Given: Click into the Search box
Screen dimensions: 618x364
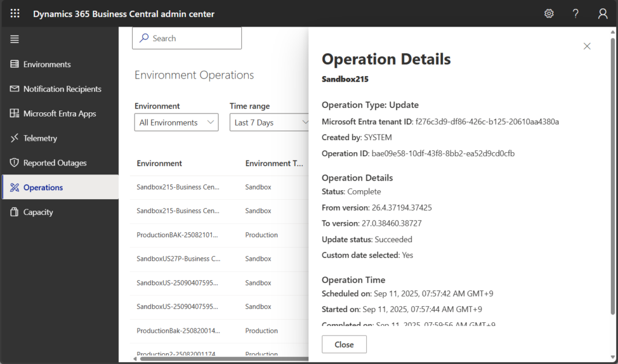Looking at the screenshot, I should click(187, 38).
